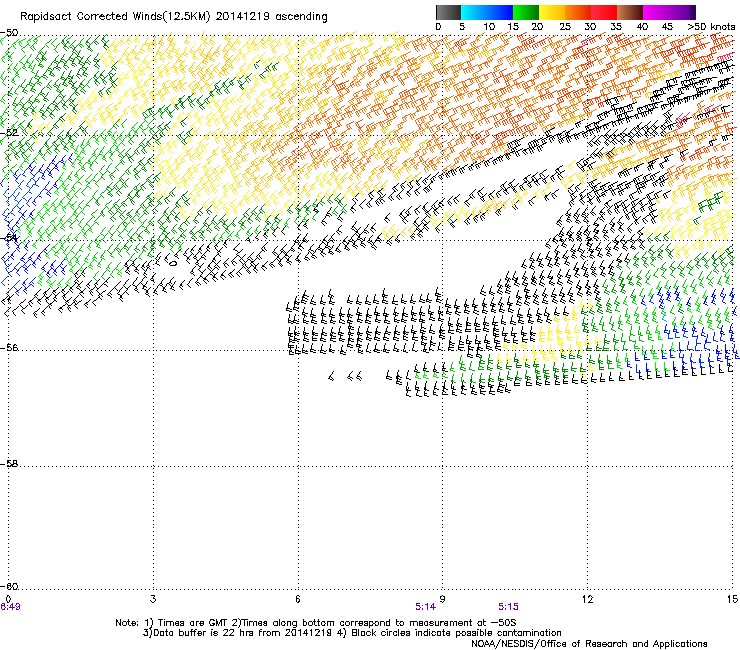Click the legend label 25
740x650 pixels.
pyautogui.click(x=565, y=27)
